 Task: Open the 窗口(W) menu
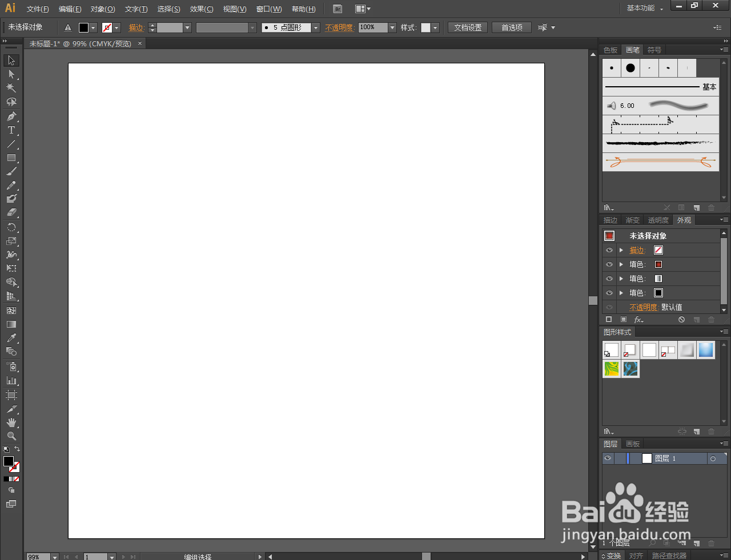pyautogui.click(x=269, y=9)
